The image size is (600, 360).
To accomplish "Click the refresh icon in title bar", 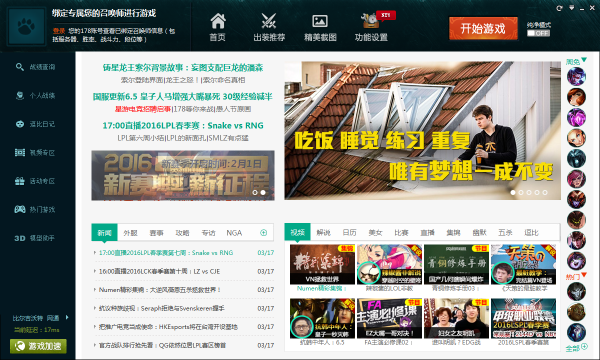I will click(x=559, y=8).
